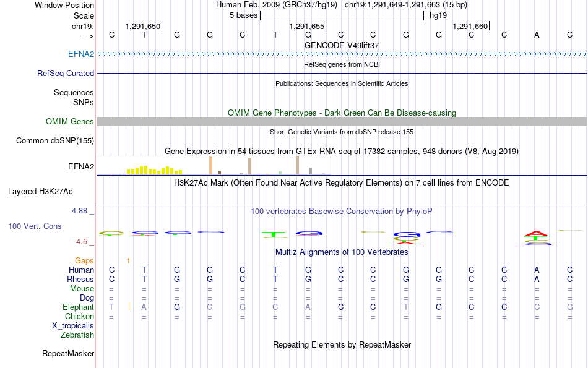Screen dimensions: 588x368
Task: Click the PhyloP scale value -4.5
Action: click(81, 242)
